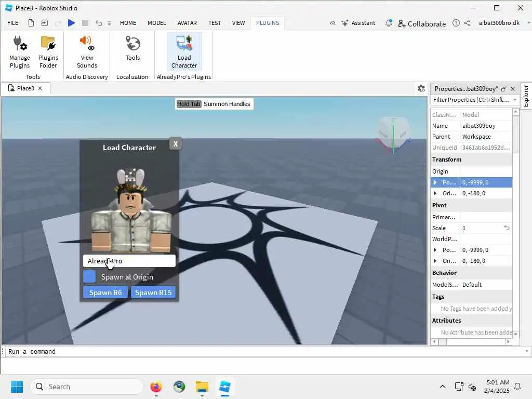Open the command bar history dropdown
This screenshot has height=399, width=532.
(x=527, y=352)
